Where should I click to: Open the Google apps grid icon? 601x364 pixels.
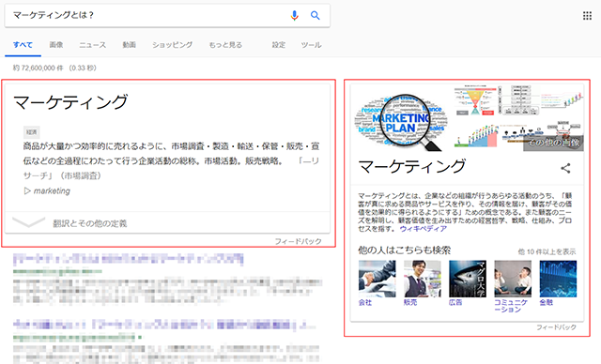(587, 16)
